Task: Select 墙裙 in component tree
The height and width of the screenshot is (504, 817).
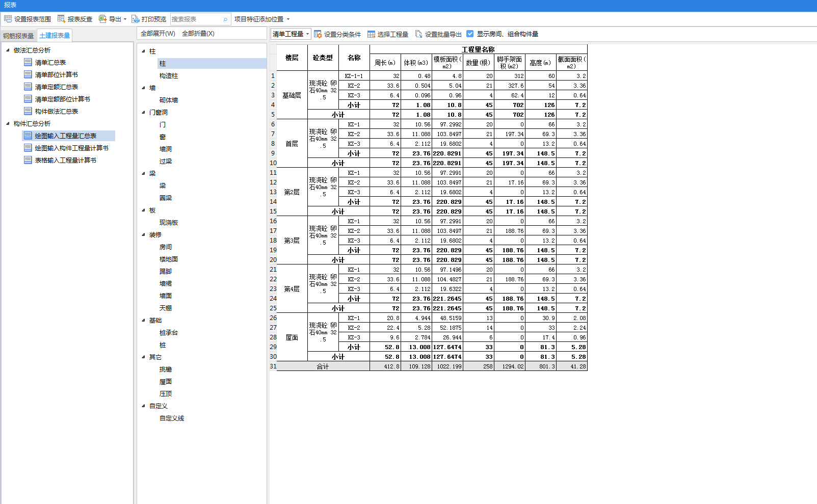Action: pos(166,283)
